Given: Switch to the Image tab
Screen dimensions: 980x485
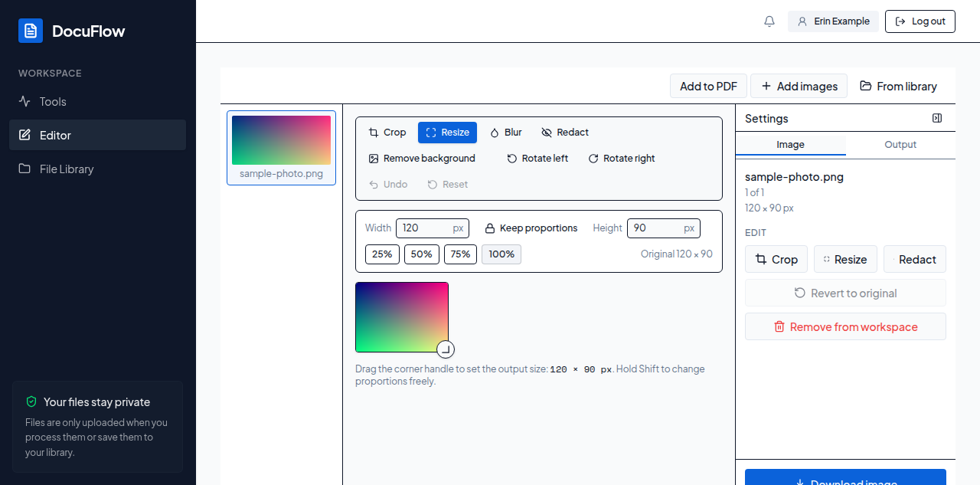Looking at the screenshot, I should point(791,145).
